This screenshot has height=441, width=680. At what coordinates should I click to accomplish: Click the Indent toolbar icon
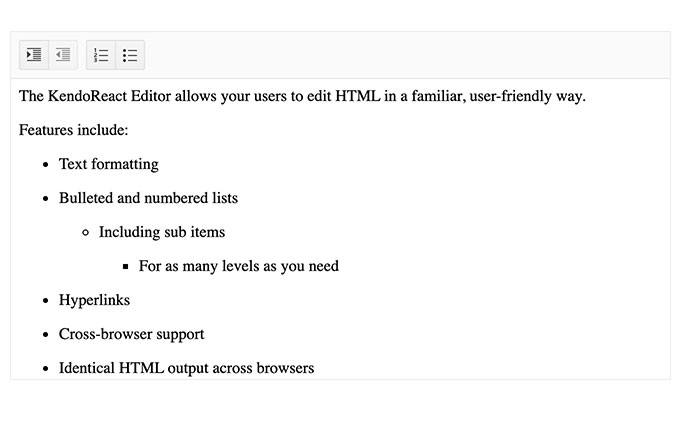[x=34, y=55]
